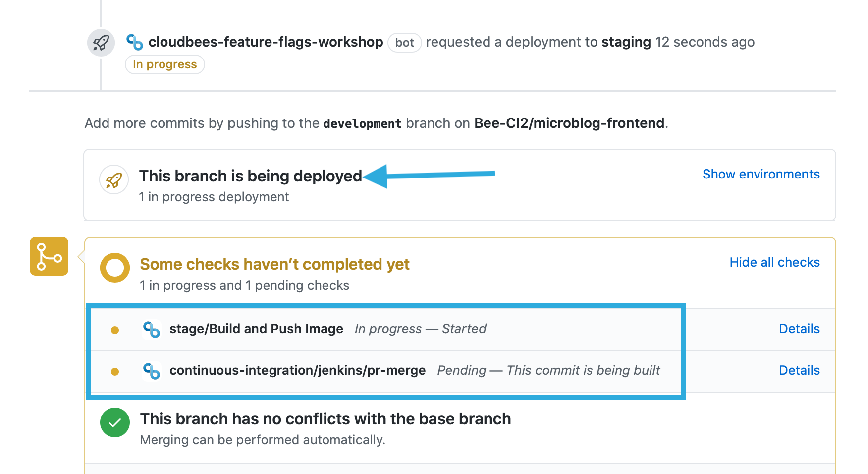This screenshot has width=868, height=474.
Task: Click the staging environment link
Action: [x=626, y=42]
